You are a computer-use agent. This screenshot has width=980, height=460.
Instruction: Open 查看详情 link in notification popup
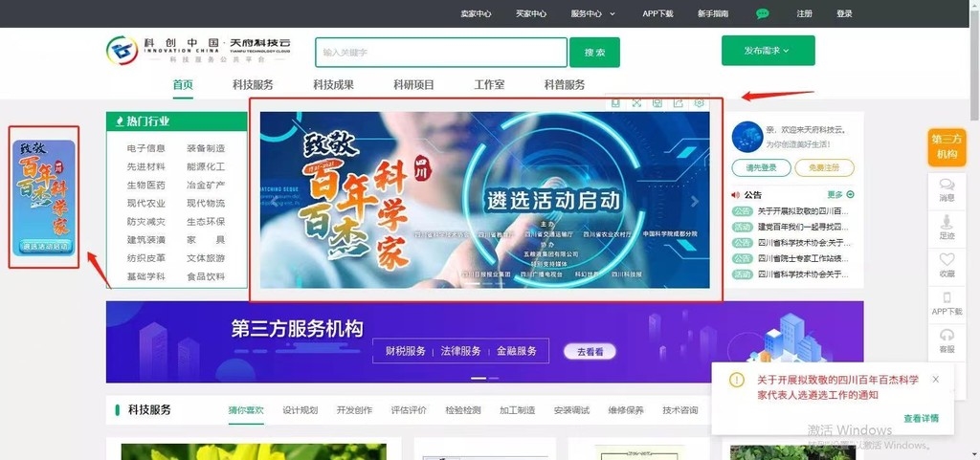tap(921, 418)
